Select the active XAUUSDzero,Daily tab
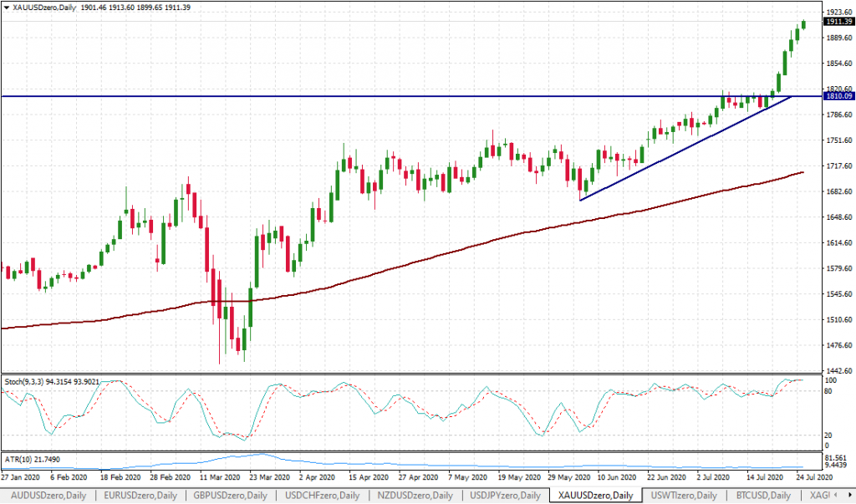This screenshot has width=856, height=504. pyautogui.click(x=595, y=496)
